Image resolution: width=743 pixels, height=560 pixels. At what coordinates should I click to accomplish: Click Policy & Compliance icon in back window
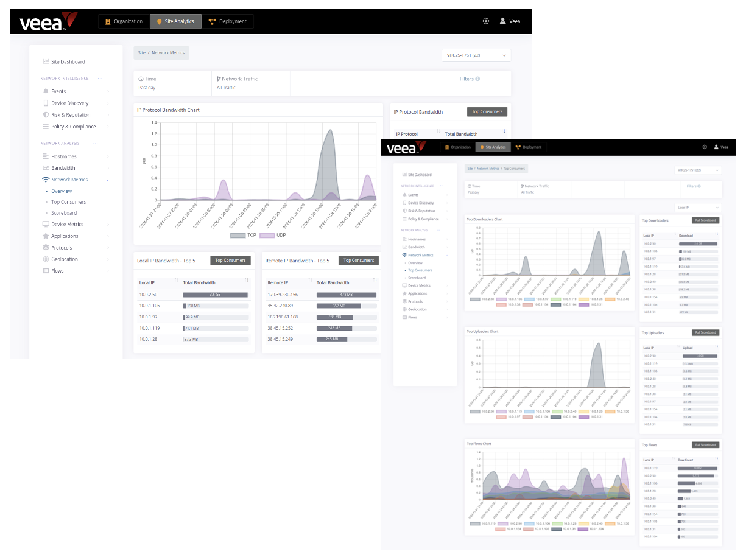tap(46, 127)
